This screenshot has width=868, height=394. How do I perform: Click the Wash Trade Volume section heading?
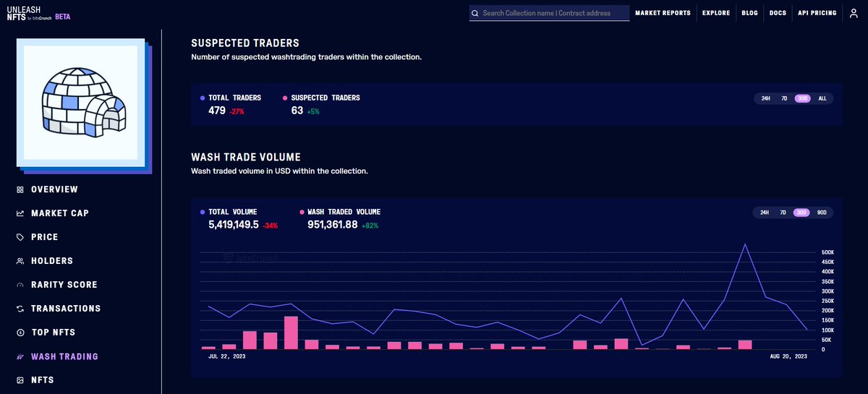click(x=246, y=157)
